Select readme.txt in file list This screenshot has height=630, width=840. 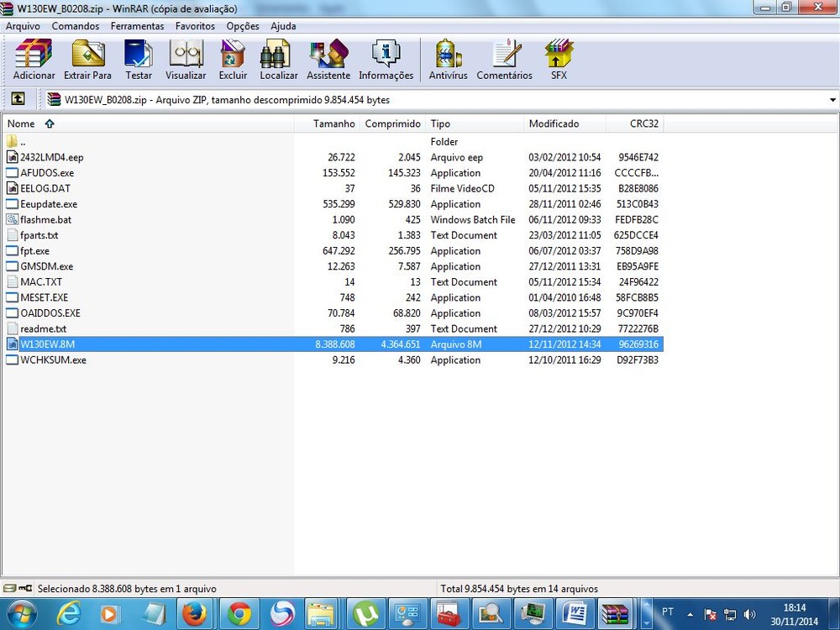point(43,329)
